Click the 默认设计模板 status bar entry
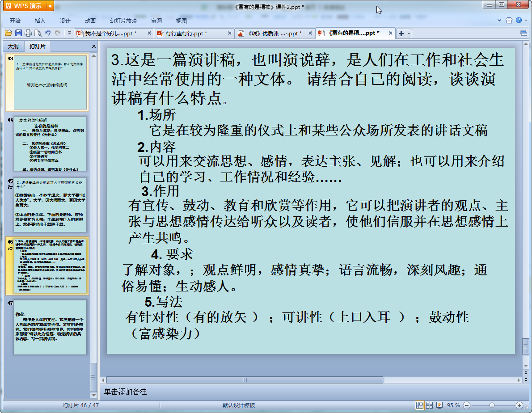This screenshot has width=532, height=413. pyautogui.click(x=239, y=405)
